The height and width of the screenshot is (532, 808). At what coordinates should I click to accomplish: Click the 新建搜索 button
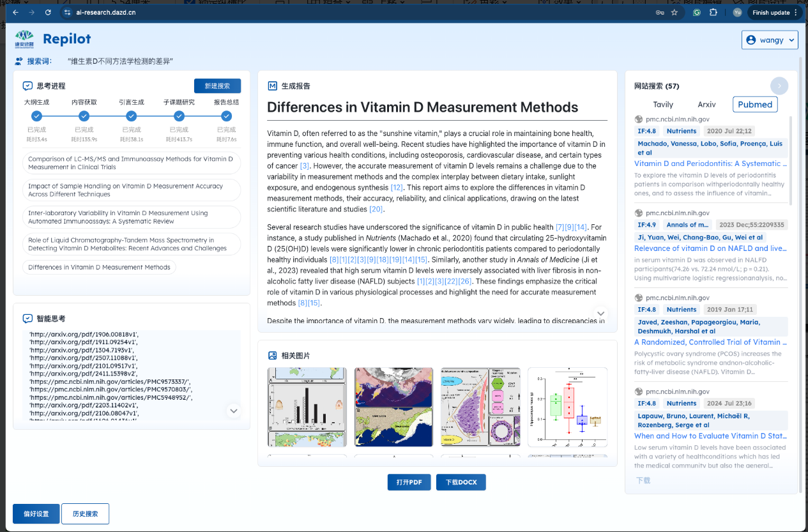click(217, 86)
